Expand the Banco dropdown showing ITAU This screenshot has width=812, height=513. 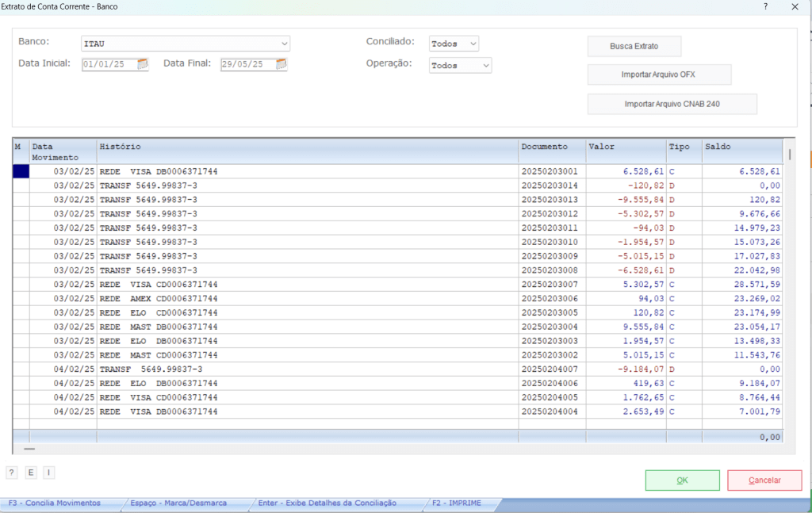(284, 44)
